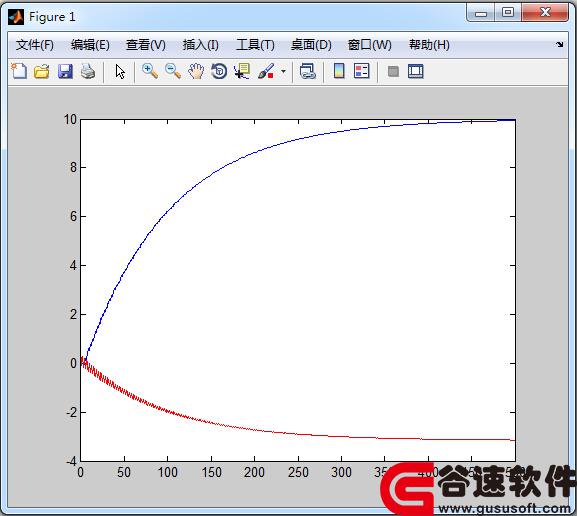Open the 帮助(H) menu
This screenshot has height=516, width=577.
click(x=429, y=45)
